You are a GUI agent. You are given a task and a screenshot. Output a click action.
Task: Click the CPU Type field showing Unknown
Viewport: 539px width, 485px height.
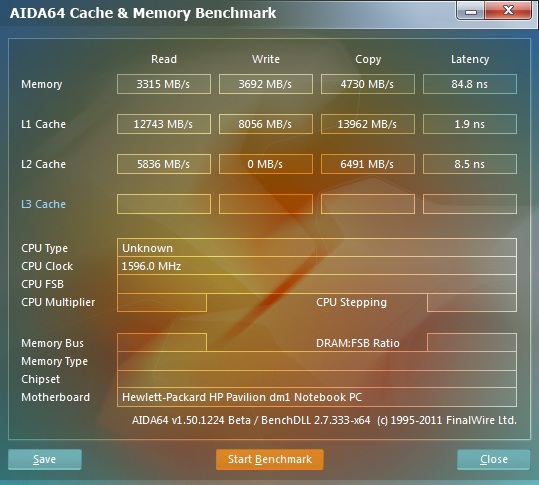pos(317,247)
